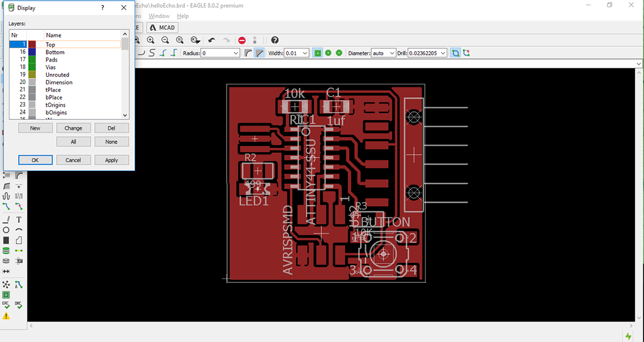Image resolution: width=644 pixels, height=342 pixels.
Task: Expand the command line history dropdown
Action: click(639, 64)
